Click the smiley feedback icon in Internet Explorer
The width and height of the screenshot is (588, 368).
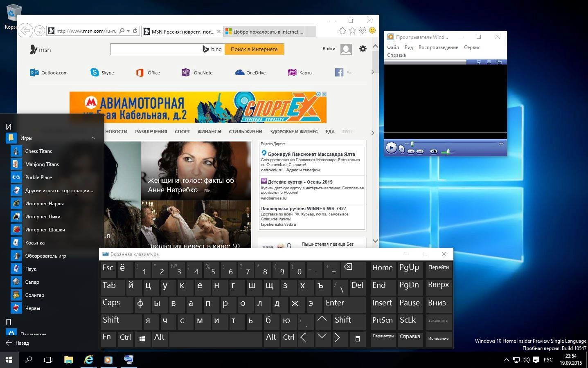click(x=372, y=30)
